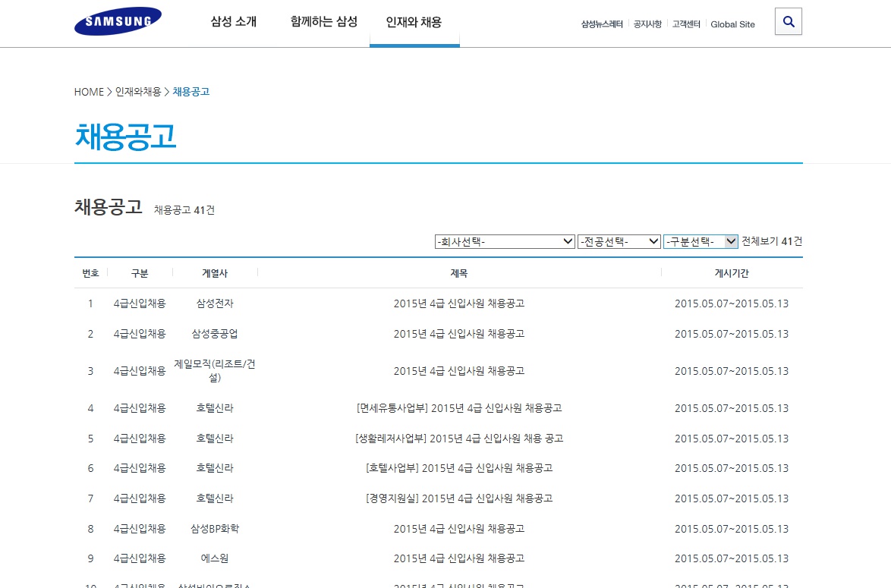Open the 공지사항 link

coord(647,24)
